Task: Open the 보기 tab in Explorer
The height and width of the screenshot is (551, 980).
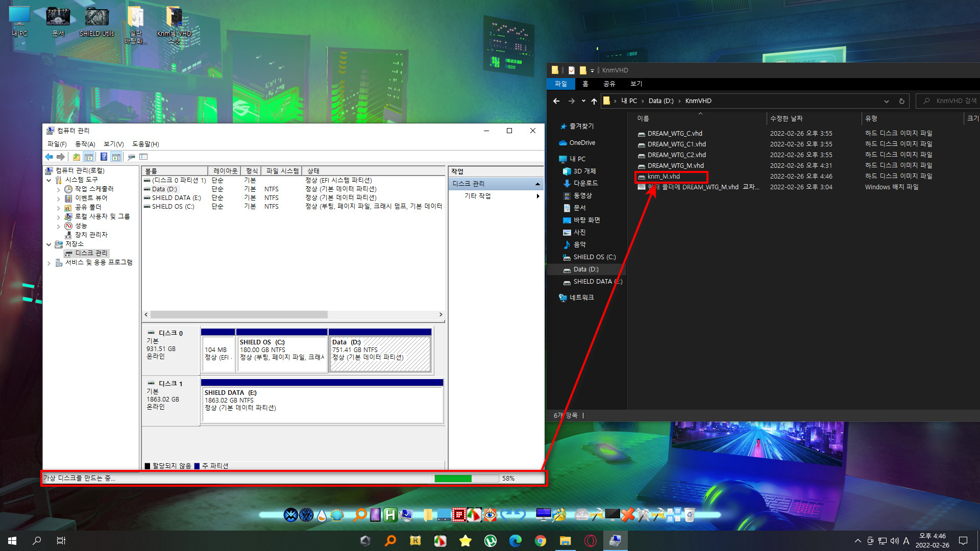Action: (x=636, y=84)
